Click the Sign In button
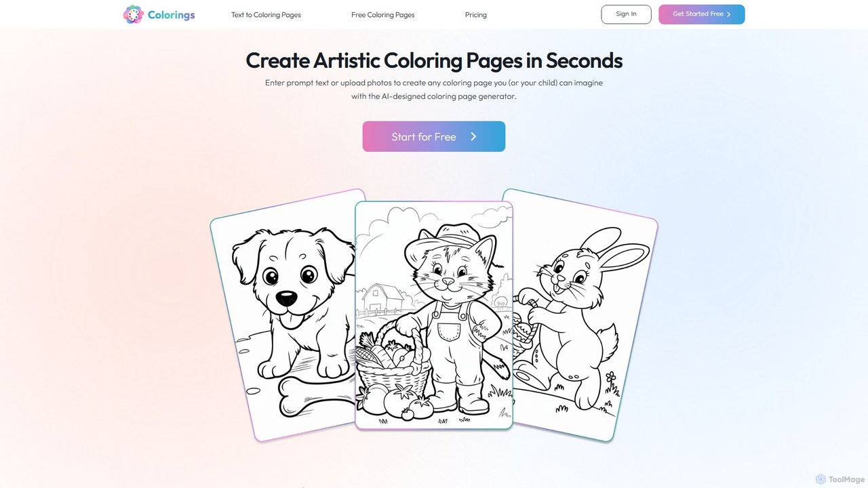 tap(626, 14)
